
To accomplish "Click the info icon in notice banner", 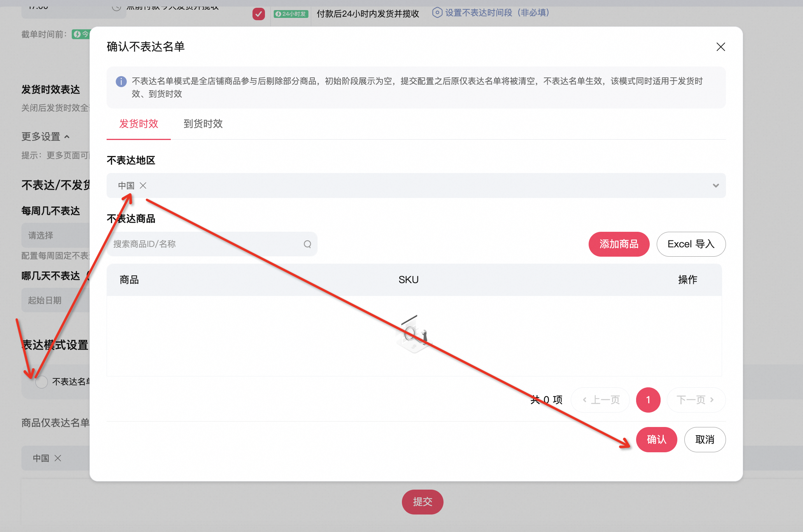I will [121, 81].
